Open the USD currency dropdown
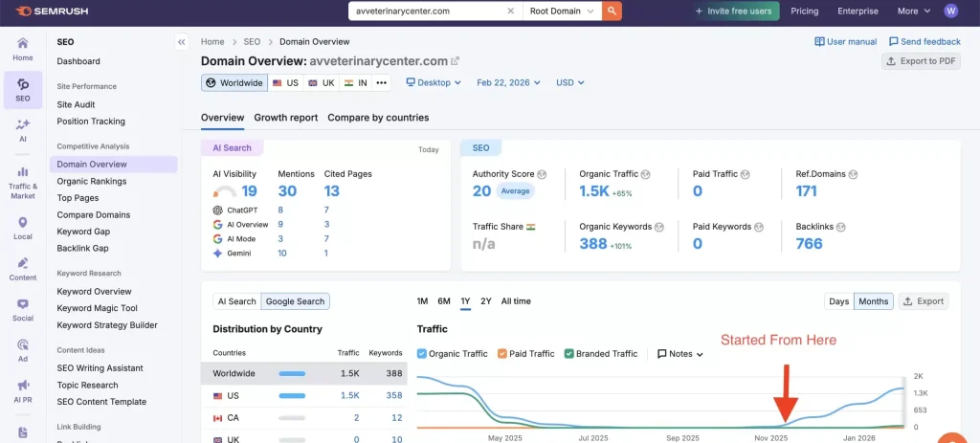Viewport: 980px width, 443px height. 570,82
